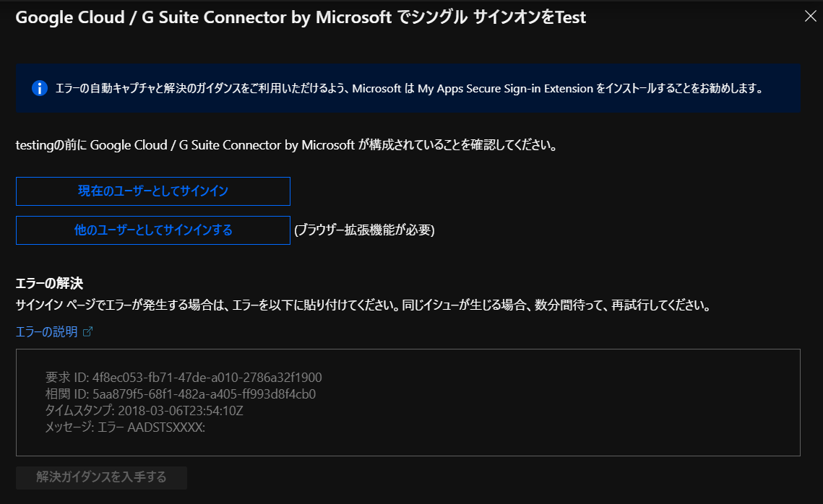This screenshot has width=823, height=504.
Task: Click 解決ガイダンスを入手する button
Action: click(101, 477)
